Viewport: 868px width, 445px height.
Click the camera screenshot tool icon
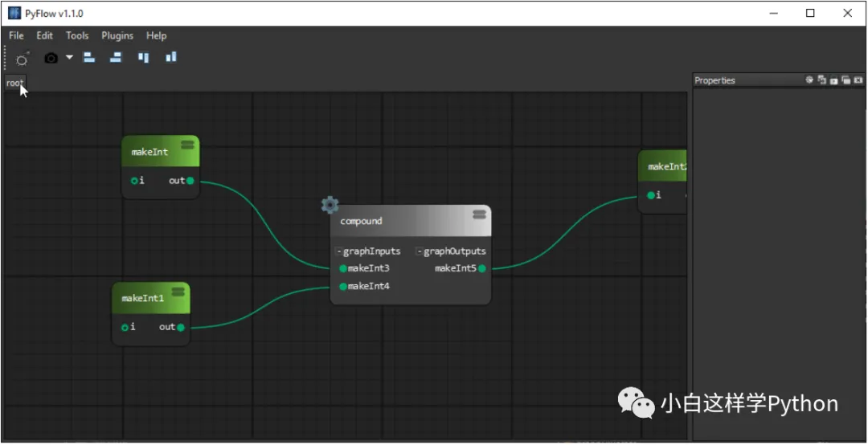(x=51, y=58)
